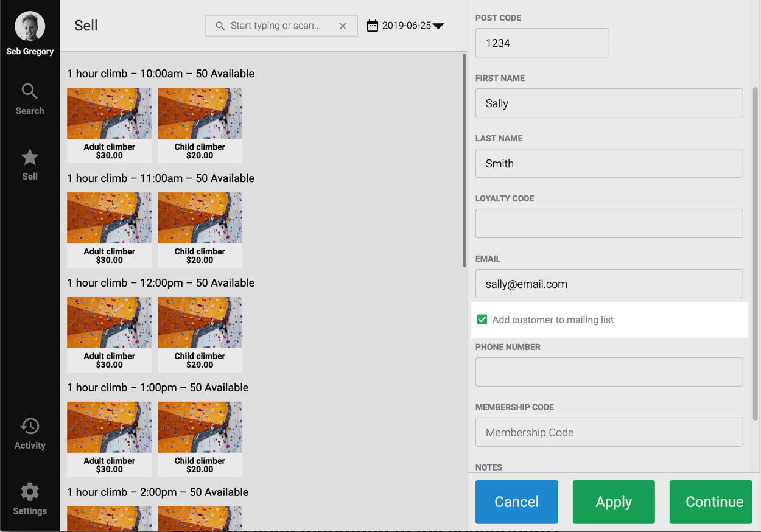Click the Last Name field containing Smith
The image size is (761, 532).
click(x=609, y=163)
